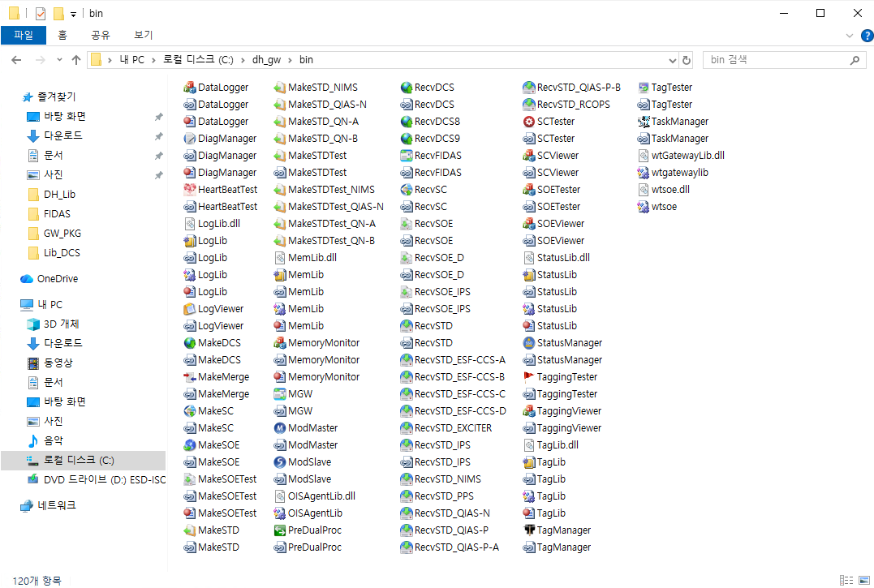Open the 파일 menu
The height and width of the screenshot is (588, 874).
point(24,36)
